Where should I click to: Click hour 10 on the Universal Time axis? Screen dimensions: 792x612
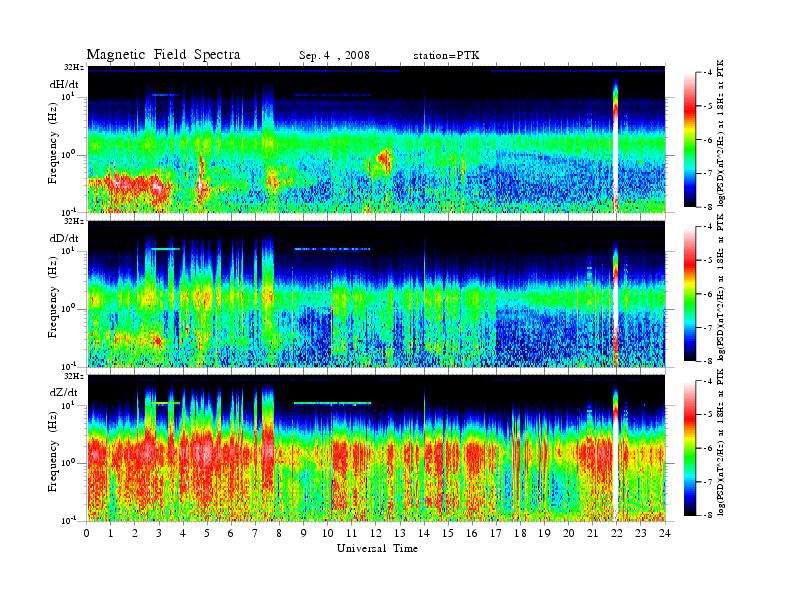click(328, 534)
